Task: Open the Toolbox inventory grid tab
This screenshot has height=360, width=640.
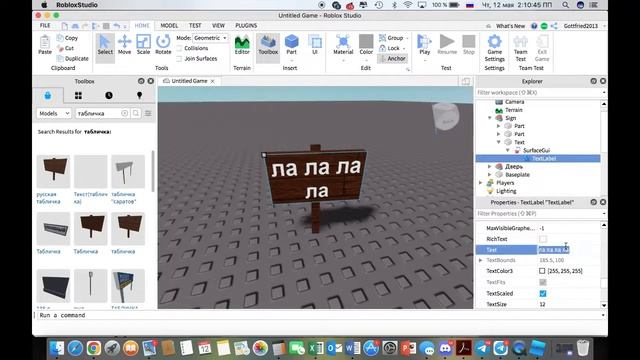Action: point(78,96)
